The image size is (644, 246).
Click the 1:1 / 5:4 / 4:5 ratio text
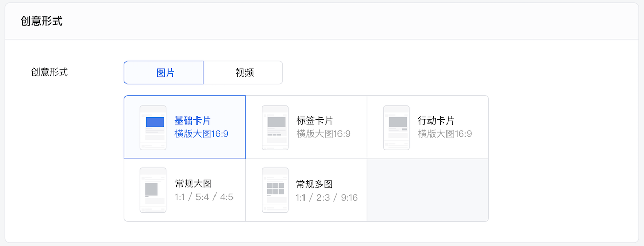click(204, 197)
